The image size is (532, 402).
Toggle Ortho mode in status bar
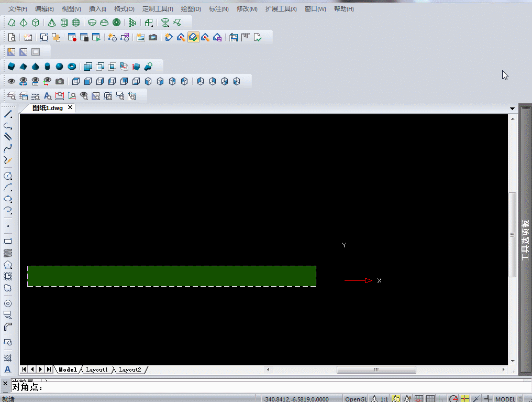(x=441, y=399)
